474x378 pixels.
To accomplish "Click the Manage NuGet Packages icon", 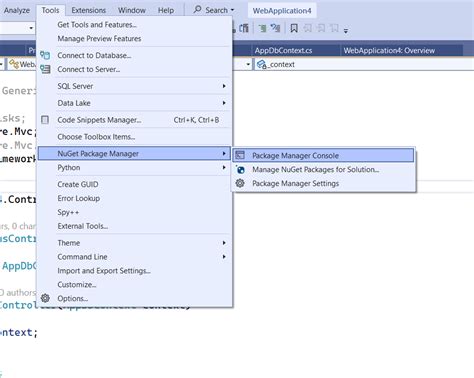I will point(240,169).
